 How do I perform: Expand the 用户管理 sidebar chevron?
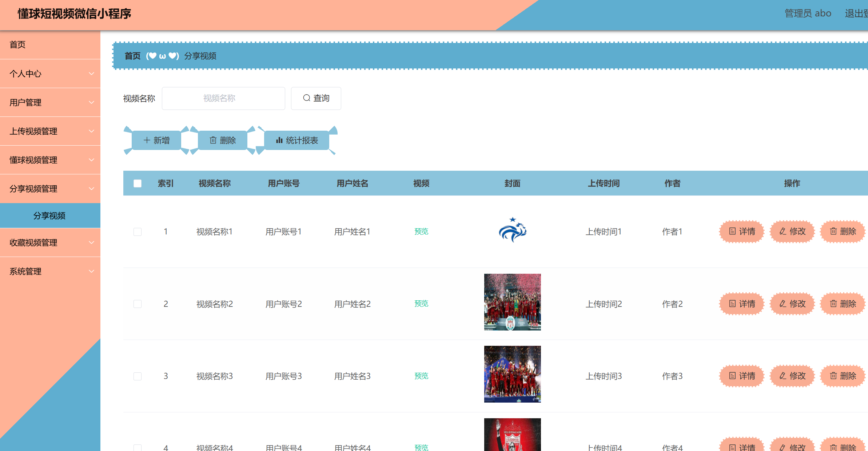click(91, 103)
